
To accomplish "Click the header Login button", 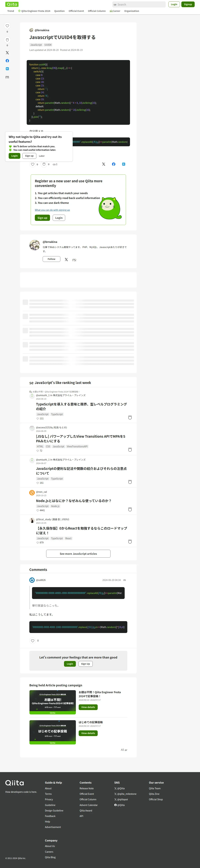I will tap(174, 4).
